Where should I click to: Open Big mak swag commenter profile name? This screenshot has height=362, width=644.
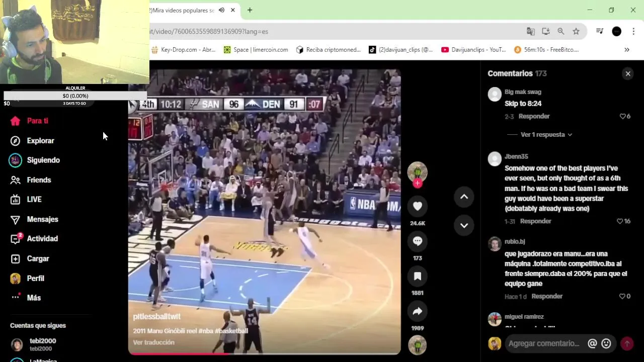[x=523, y=92]
